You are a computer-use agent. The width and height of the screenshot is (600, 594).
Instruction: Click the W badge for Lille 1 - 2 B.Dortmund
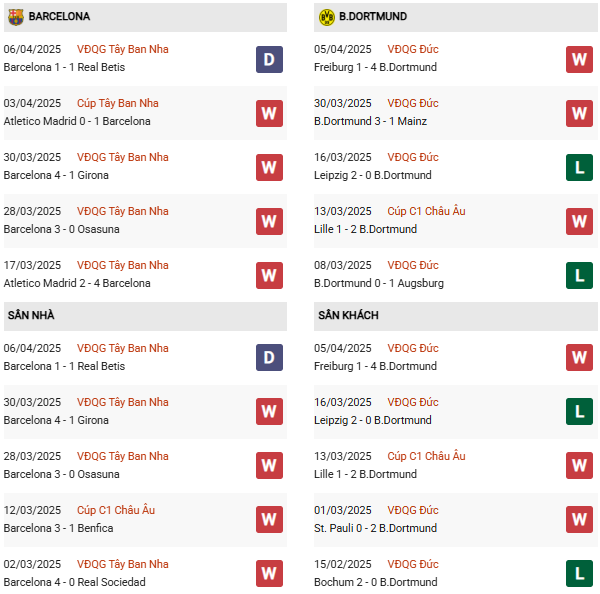pyautogui.click(x=579, y=221)
